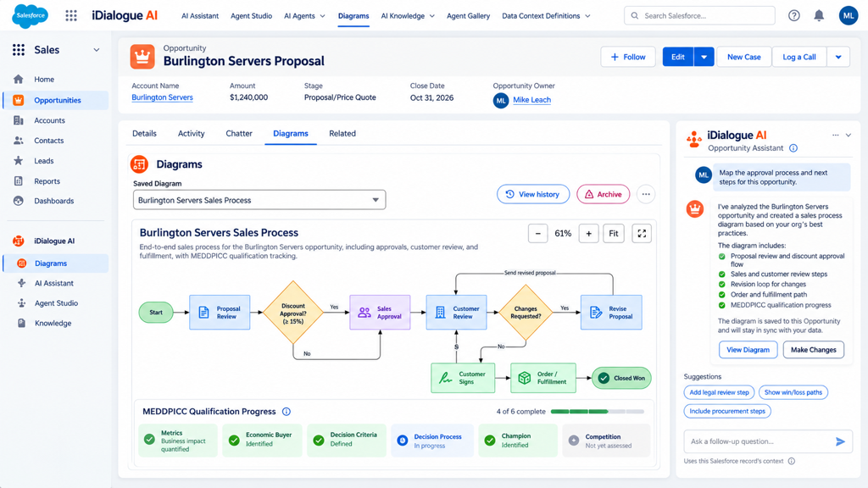Zoom in diagram with plus button
The image size is (868, 488).
coord(588,234)
